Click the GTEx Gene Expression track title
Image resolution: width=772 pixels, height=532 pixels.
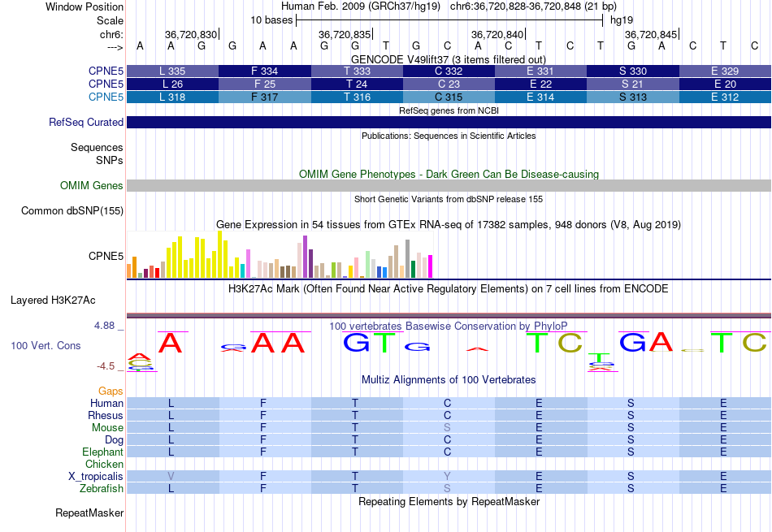[449, 225]
